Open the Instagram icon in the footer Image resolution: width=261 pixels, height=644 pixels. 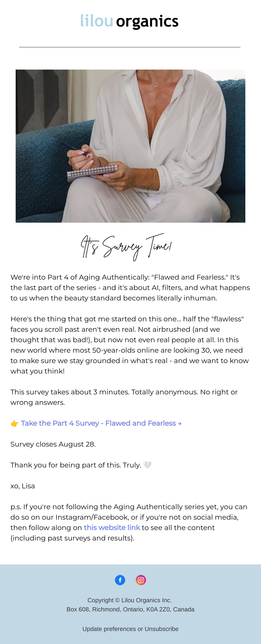[x=141, y=580]
